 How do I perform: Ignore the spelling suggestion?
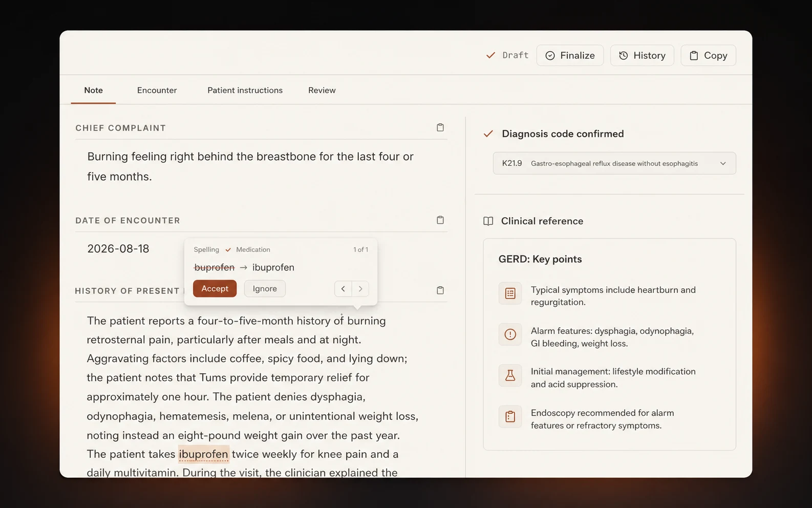coord(265,289)
